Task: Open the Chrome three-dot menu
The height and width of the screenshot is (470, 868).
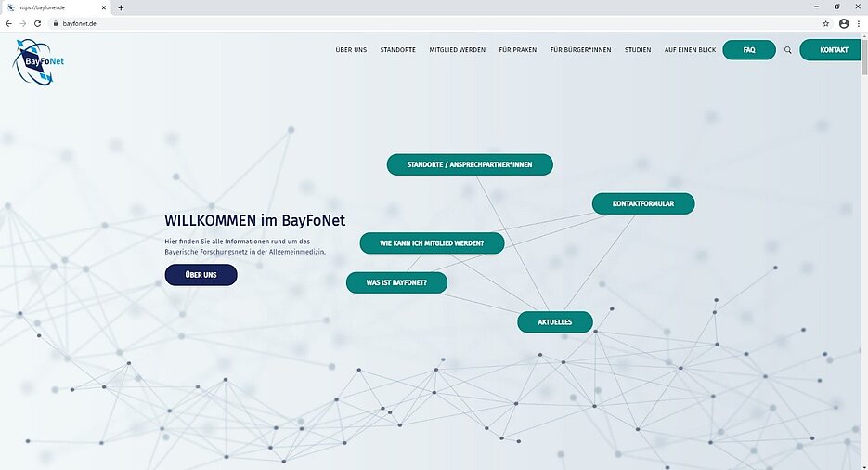Action: [859, 23]
